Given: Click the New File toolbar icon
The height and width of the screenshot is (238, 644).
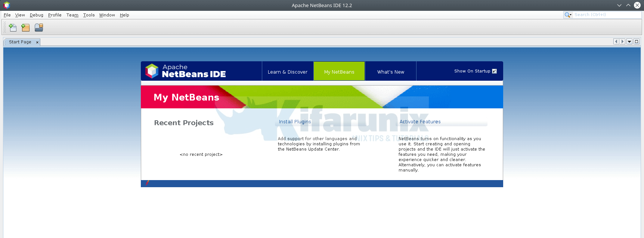Looking at the screenshot, I should [x=13, y=27].
